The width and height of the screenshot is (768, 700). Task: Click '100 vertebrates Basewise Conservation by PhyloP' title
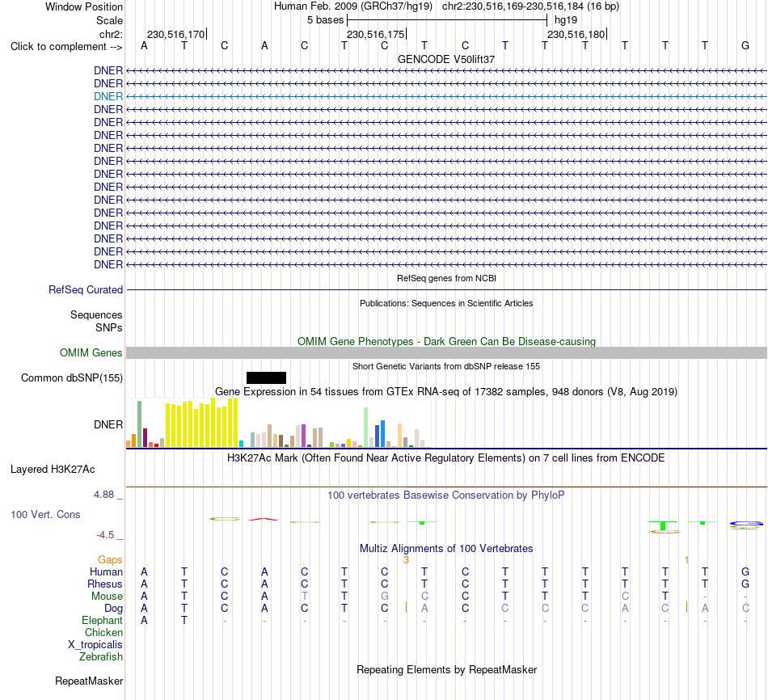click(x=446, y=495)
